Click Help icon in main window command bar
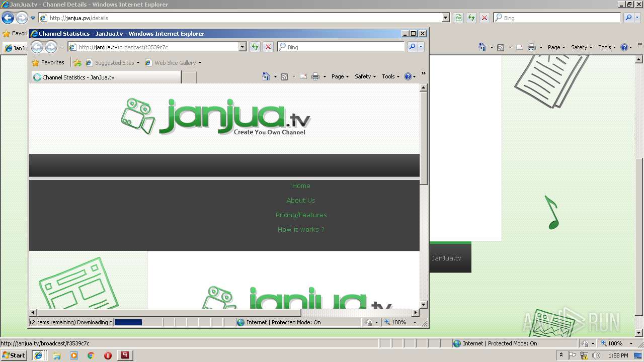Viewport: 644px width, 362px height. [624, 47]
